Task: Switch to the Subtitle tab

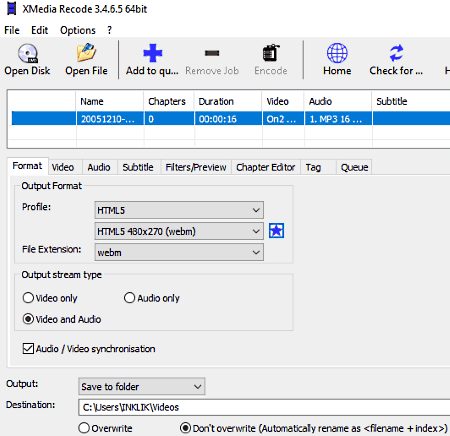Action: point(138,167)
